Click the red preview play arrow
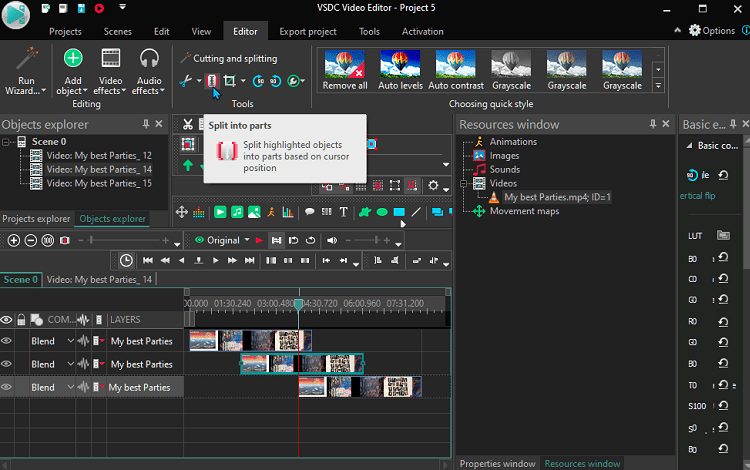 tap(259, 240)
